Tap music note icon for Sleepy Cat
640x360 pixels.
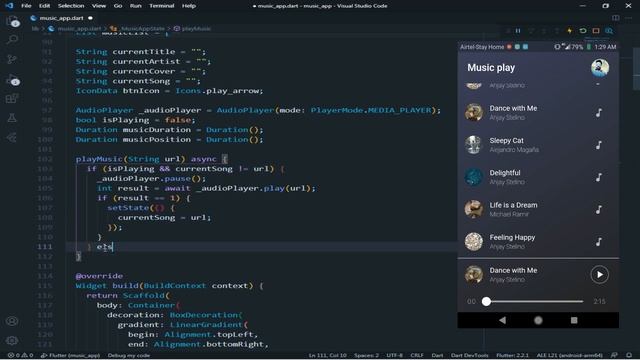tap(599, 145)
